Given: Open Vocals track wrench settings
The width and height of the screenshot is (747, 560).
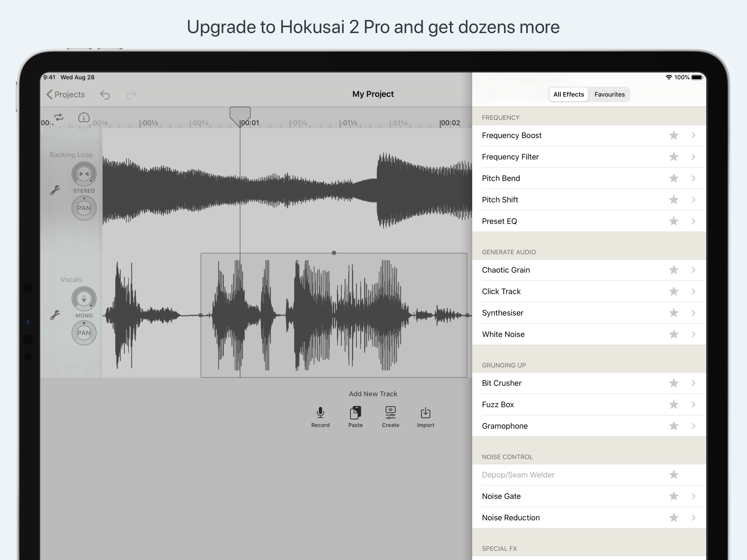Looking at the screenshot, I should point(55,315).
